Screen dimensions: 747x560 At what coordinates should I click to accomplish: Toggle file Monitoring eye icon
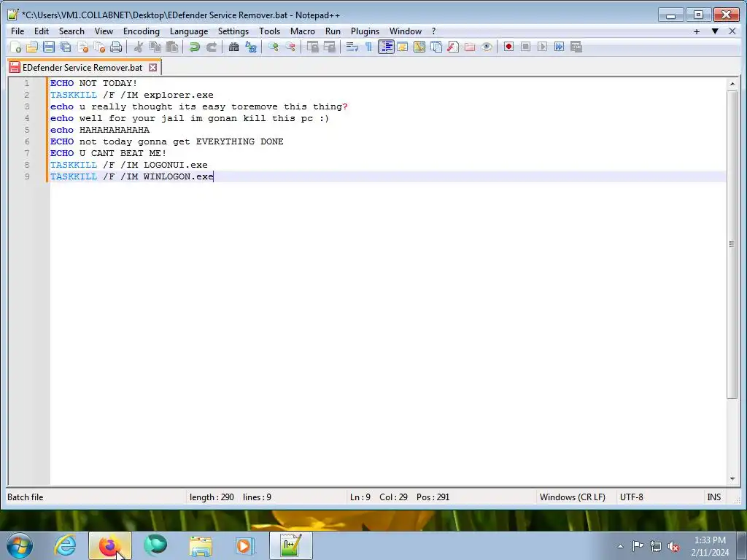tap(487, 47)
